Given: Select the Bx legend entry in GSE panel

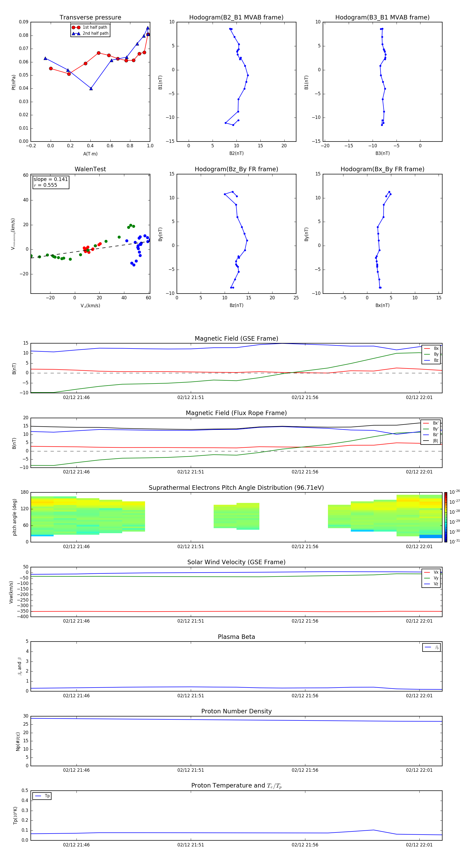Looking at the screenshot, I should [x=431, y=349].
